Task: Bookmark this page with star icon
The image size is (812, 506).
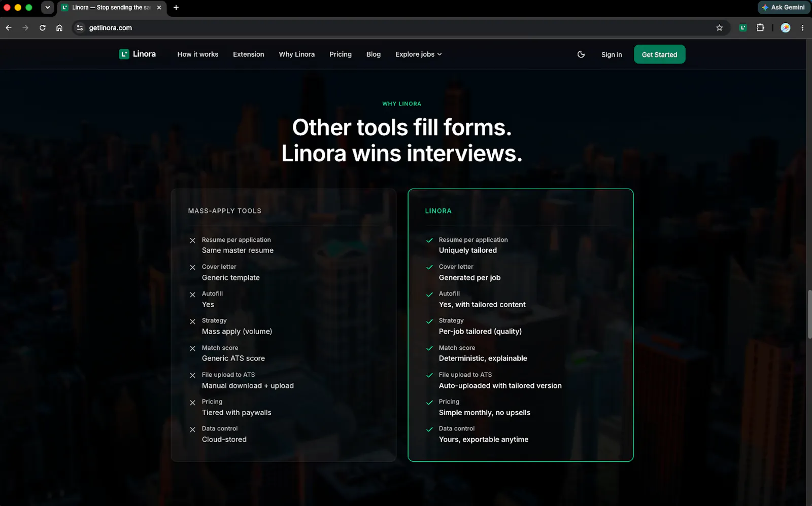Action: [x=719, y=28]
